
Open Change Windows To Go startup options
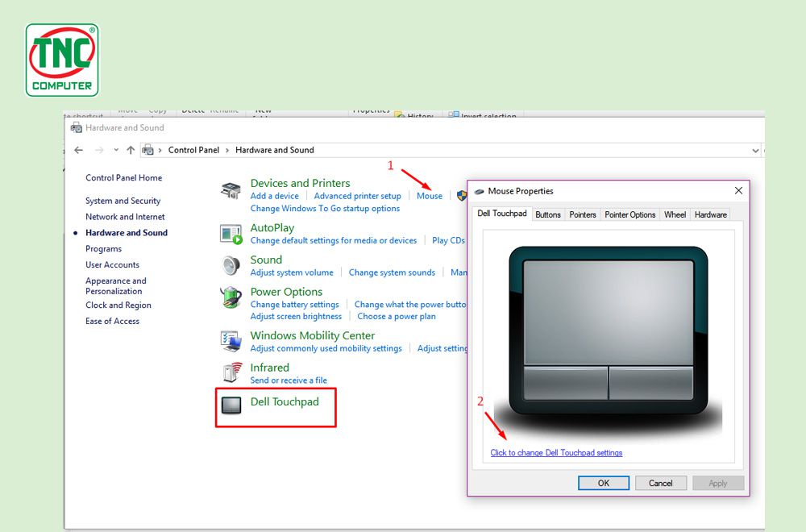click(x=325, y=208)
